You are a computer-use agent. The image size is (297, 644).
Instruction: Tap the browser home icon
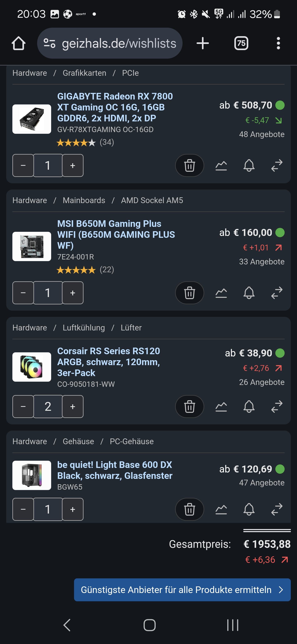19,43
